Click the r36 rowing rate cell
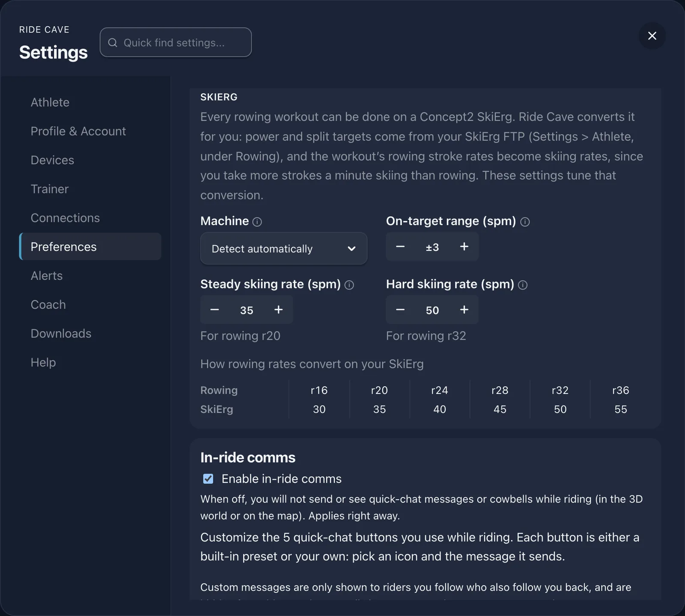The height and width of the screenshot is (616, 685). [x=621, y=390]
